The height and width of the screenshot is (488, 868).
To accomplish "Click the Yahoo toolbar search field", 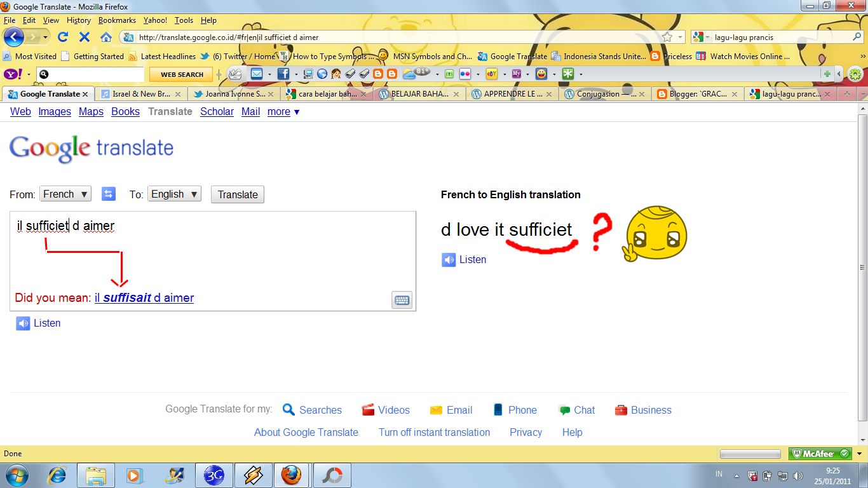I will tap(91, 74).
